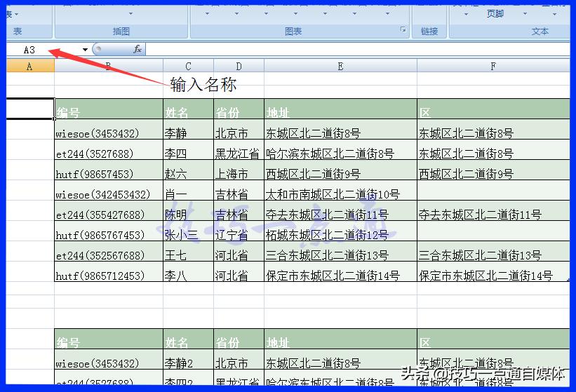Viewport: 576px width, 392px height.
Task: Select the province cell 上海市
Action: 239,170
